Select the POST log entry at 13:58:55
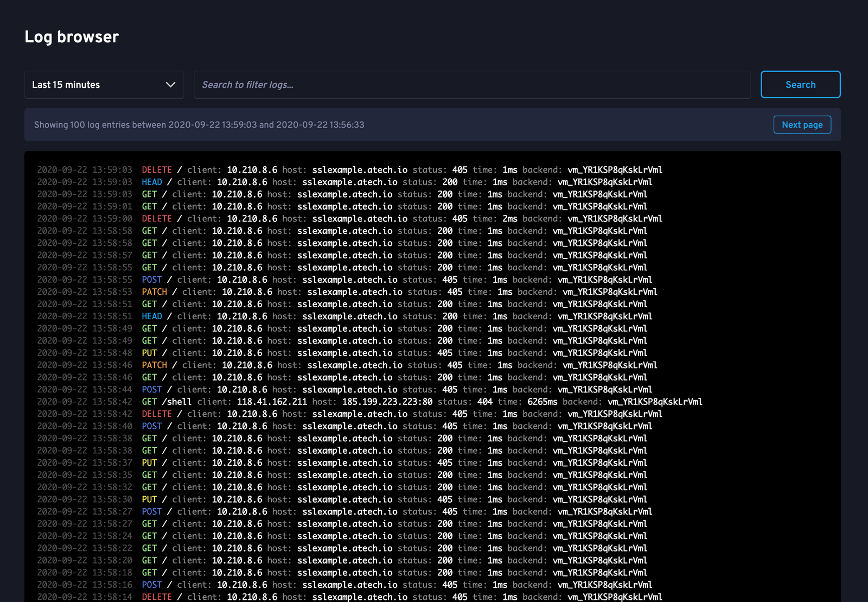Viewport: 868px width, 602px height. (x=344, y=280)
